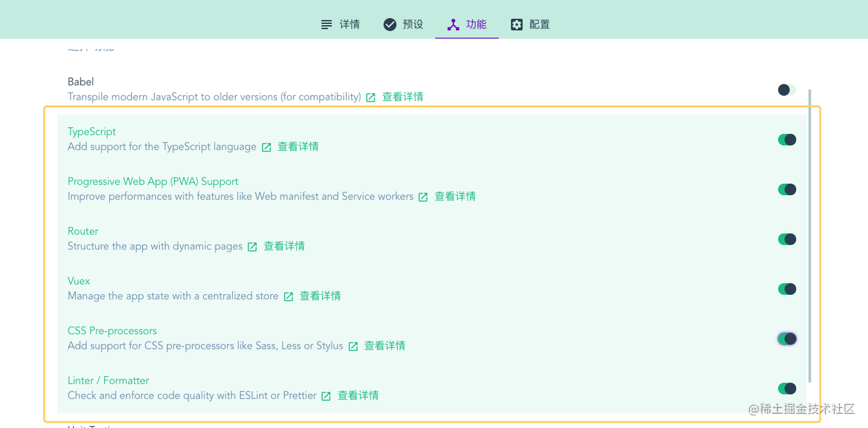The height and width of the screenshot is (428, 868).
Task: Enable the Babel toggle switch
Action: (787, 90)
